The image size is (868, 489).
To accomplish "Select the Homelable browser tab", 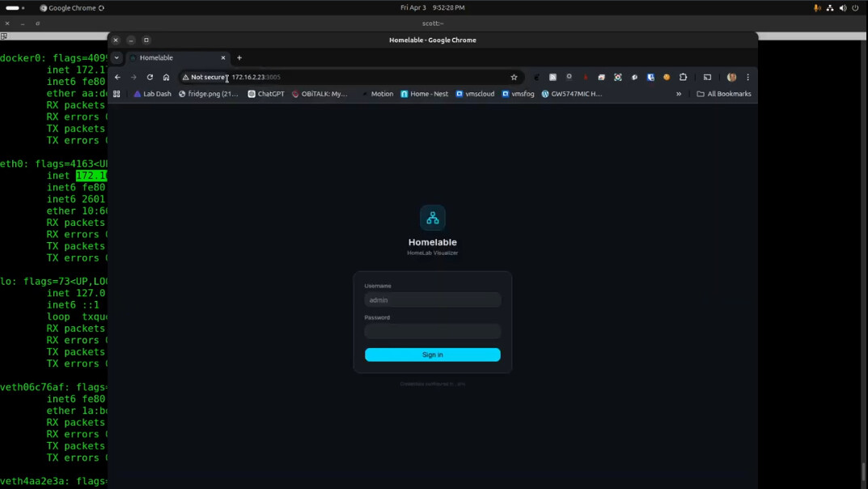I will pos(174,57).
